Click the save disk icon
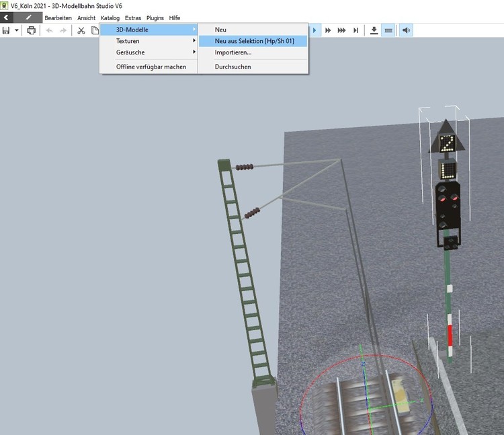The width and height of the screenshot is (504, 435). point(6,30)
